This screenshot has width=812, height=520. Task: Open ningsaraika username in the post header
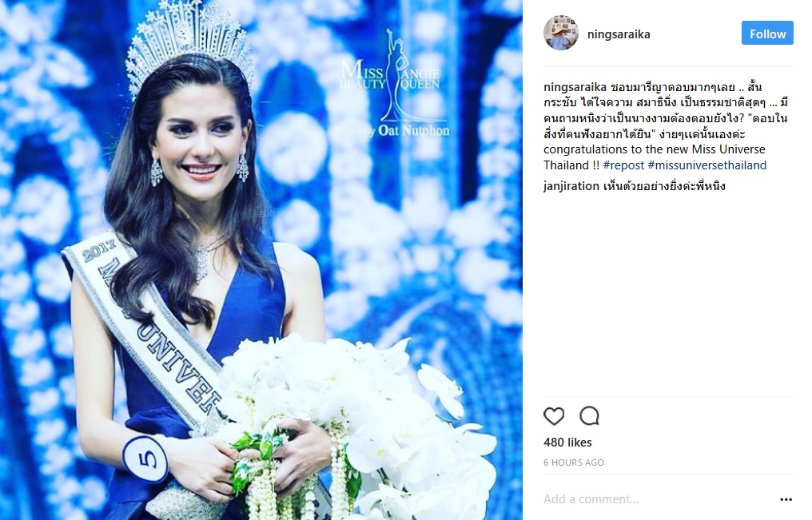point(619,34)
